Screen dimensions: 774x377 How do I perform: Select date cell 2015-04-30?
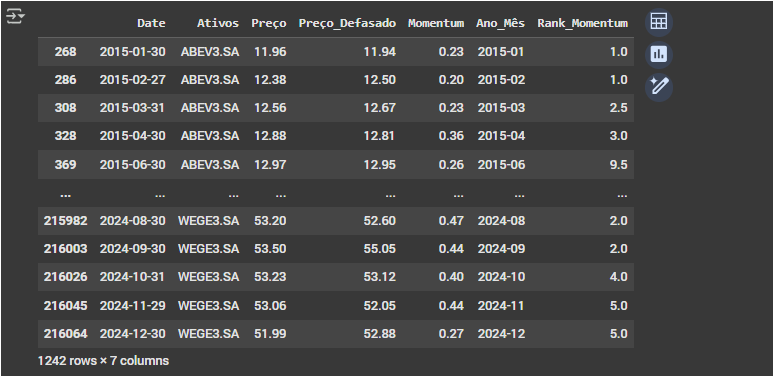coord(132,136)
